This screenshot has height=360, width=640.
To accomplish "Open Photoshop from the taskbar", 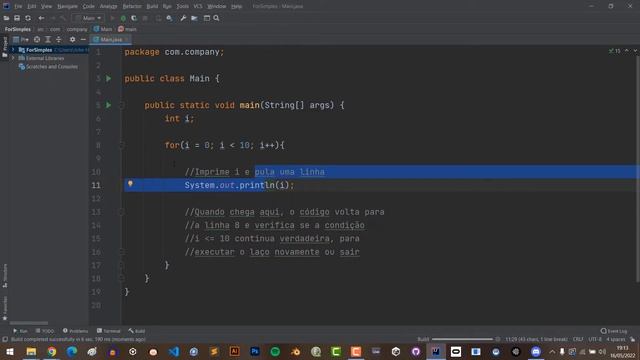I will 255,351.
